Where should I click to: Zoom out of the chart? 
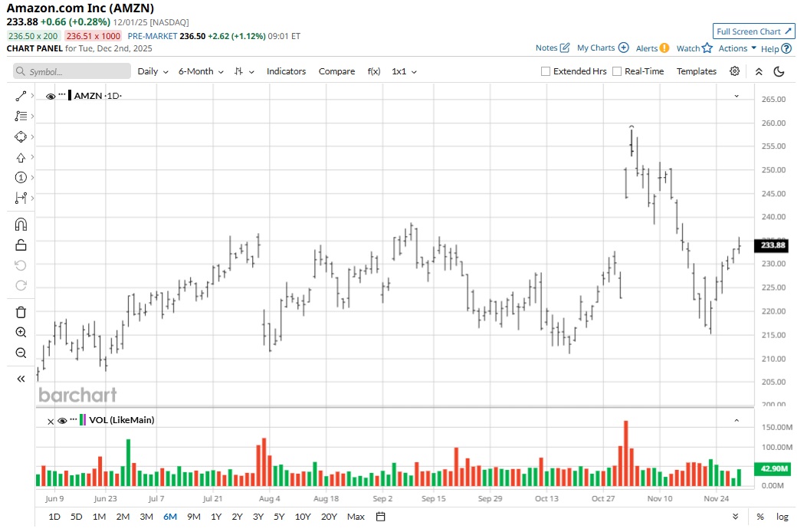pyautogui.click(x=21, y=353)
